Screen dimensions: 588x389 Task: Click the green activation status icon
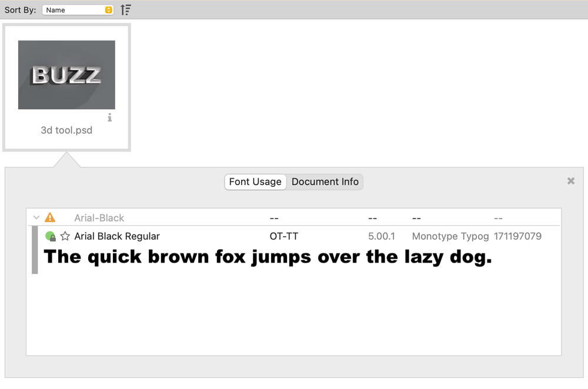click(x=50, y=236)
